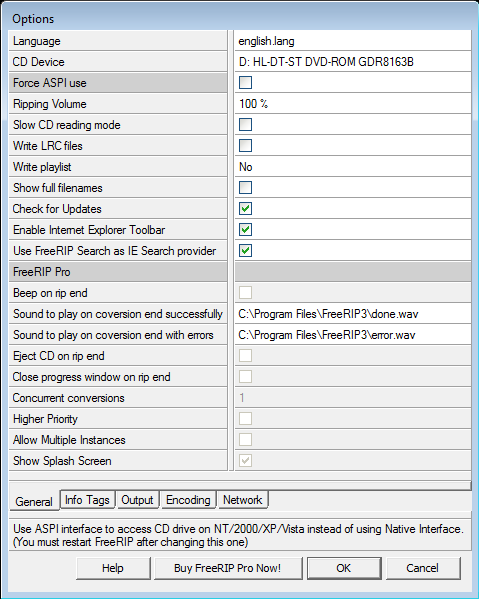The height and width of the screenshot is (599, 479).
Task: Select the CD Device row label
Action: [x=118, y=62]
